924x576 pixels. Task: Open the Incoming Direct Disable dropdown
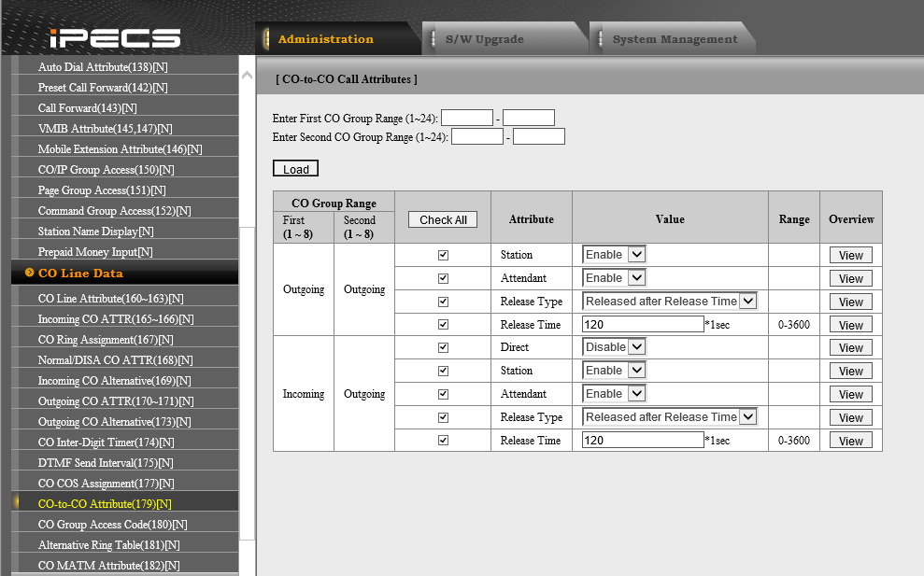614,347
